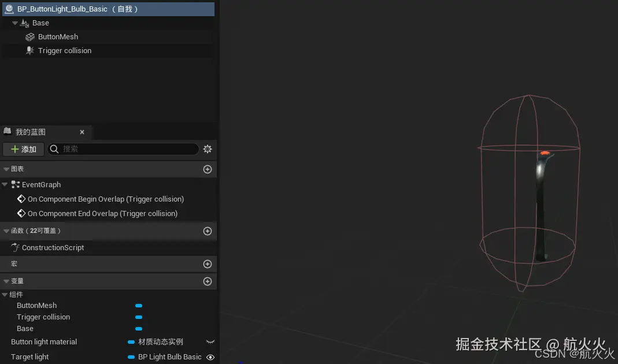Toggle visibility of Button light material variable
Image resolution: width=618 pixels, height=364 pixels.
coord(210,341)
